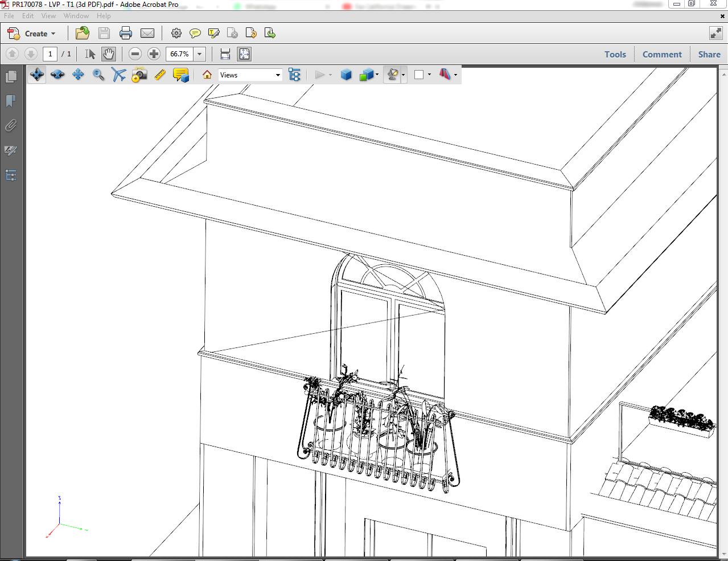Open the Views dropdown list
Screen dimensions: 728x561
click(x=277, y=75)
